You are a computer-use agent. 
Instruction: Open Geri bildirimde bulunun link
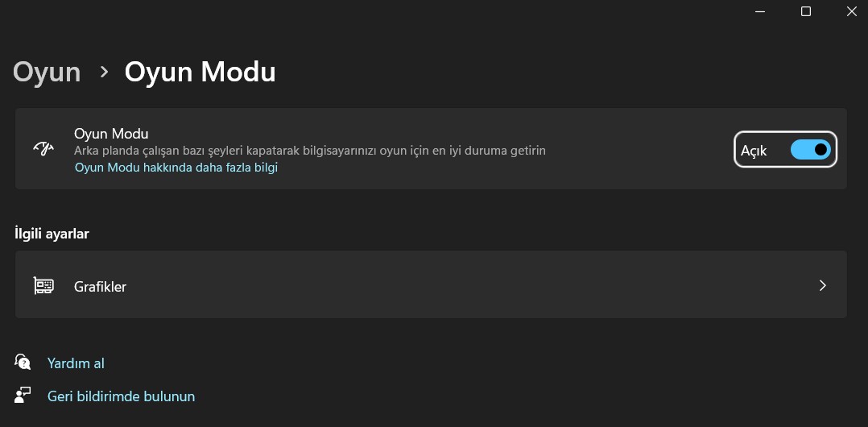tap(122, 396)
